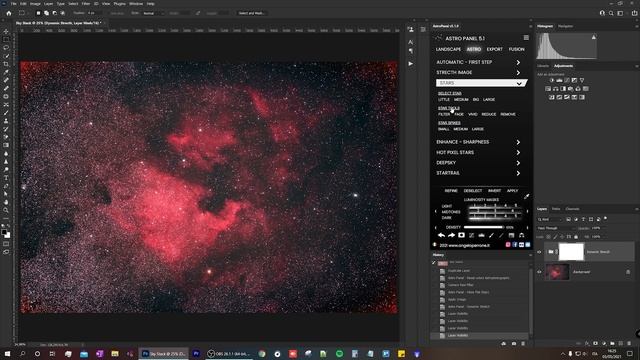640x360 pixels.
Task: Select the Hand tool
Action: pos(6,202)
